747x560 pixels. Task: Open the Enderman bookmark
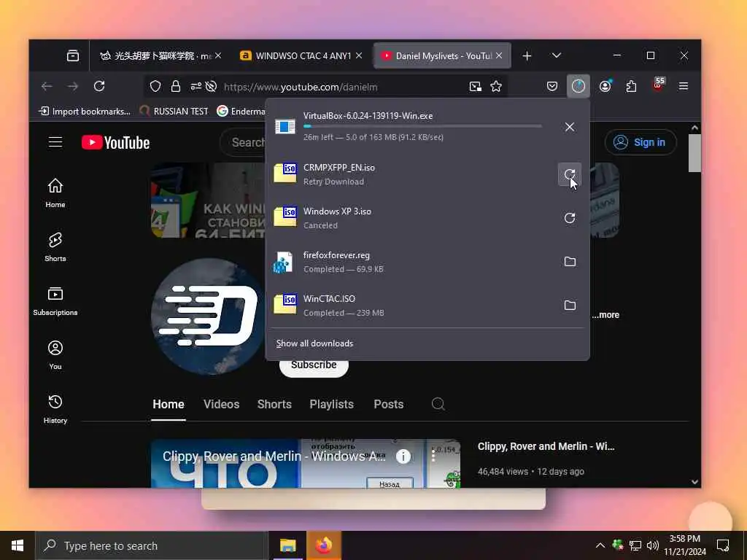pos(241,112)
